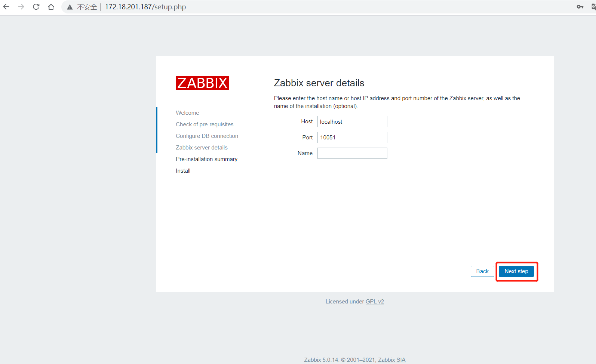Image resolution: width=596 pixels, height=364 pixels.
Task: Click the Name field label
Action: point(305,153)
